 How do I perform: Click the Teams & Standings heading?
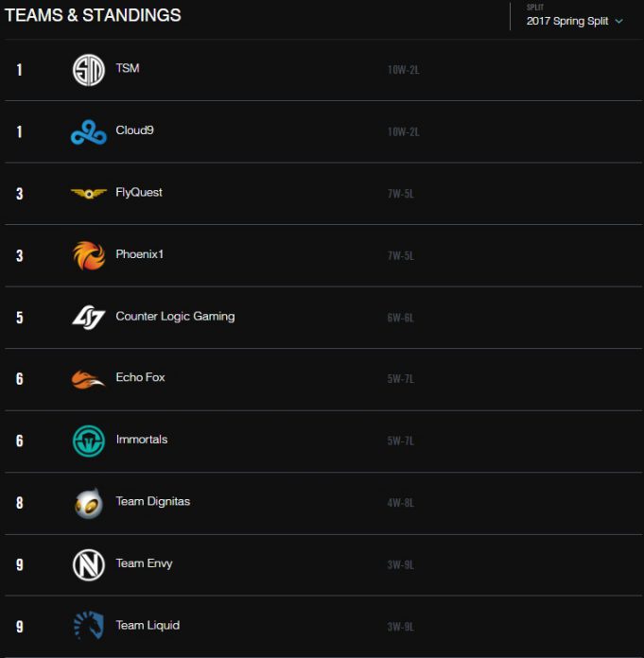[93, 15]
